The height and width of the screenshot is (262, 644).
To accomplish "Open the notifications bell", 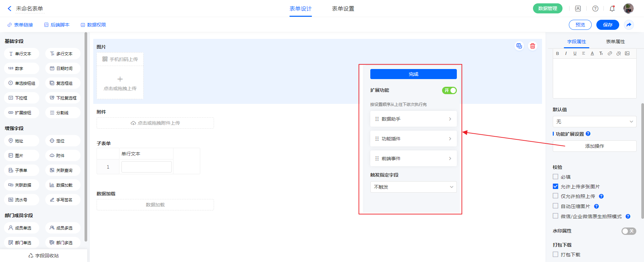I will 612,9.
